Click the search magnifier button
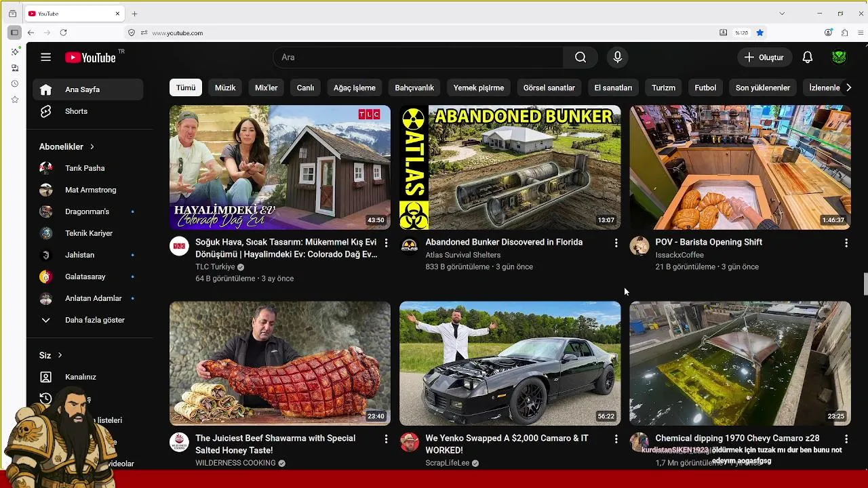The height and width of the screenshot is (488, 868). coord(580,58)
